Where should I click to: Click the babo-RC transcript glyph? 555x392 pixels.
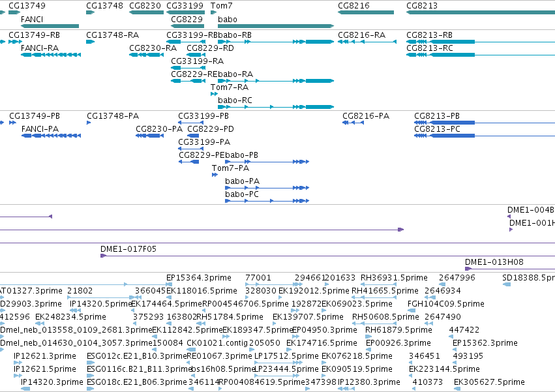point(276,107)
